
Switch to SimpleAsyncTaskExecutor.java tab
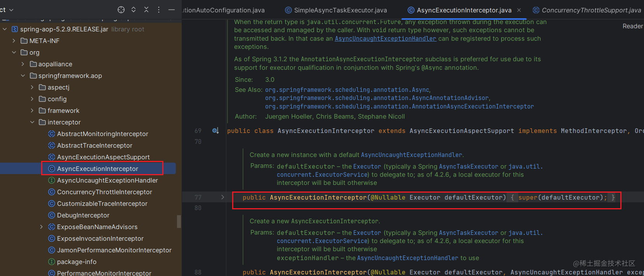(x=340, y=10)
